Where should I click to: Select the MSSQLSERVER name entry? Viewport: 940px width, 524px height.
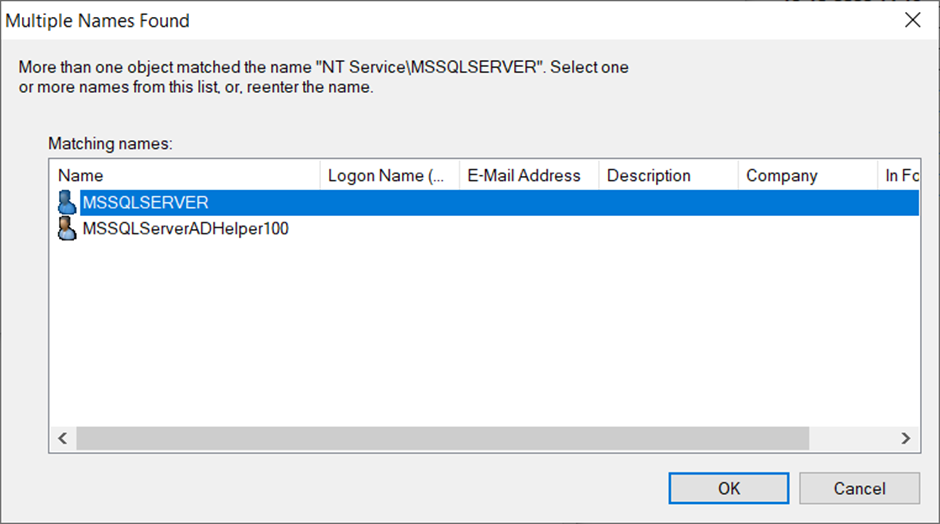(145, 203)
